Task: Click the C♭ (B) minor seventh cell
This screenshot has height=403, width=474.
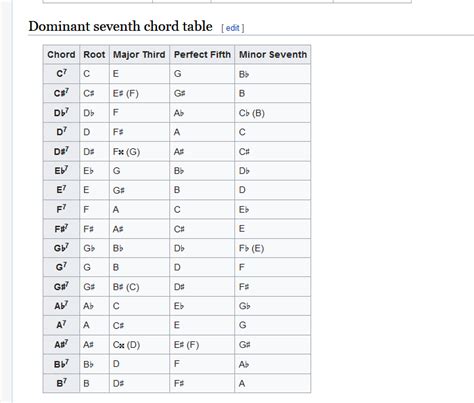Action: 273,113
